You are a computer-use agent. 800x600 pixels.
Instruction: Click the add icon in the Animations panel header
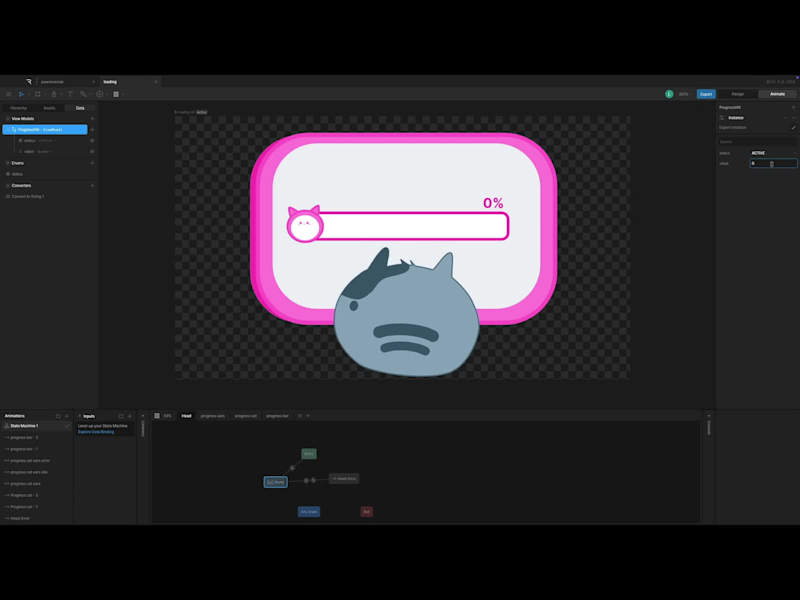pos(66,417)
